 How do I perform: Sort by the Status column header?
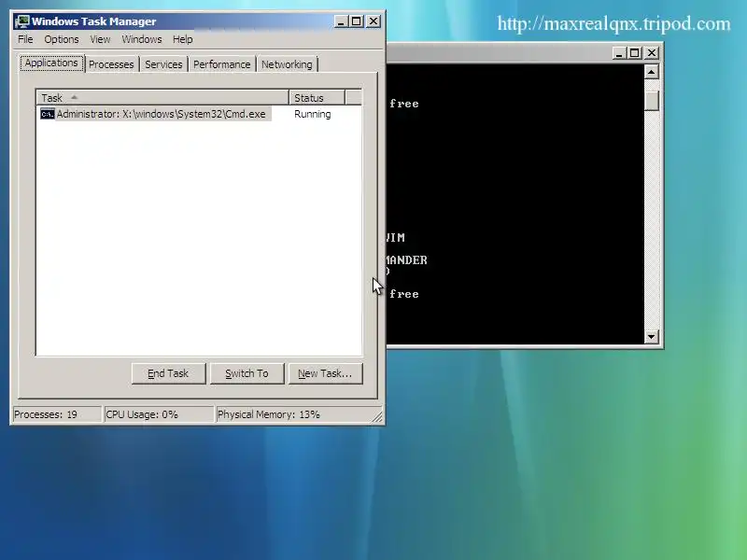317,98
